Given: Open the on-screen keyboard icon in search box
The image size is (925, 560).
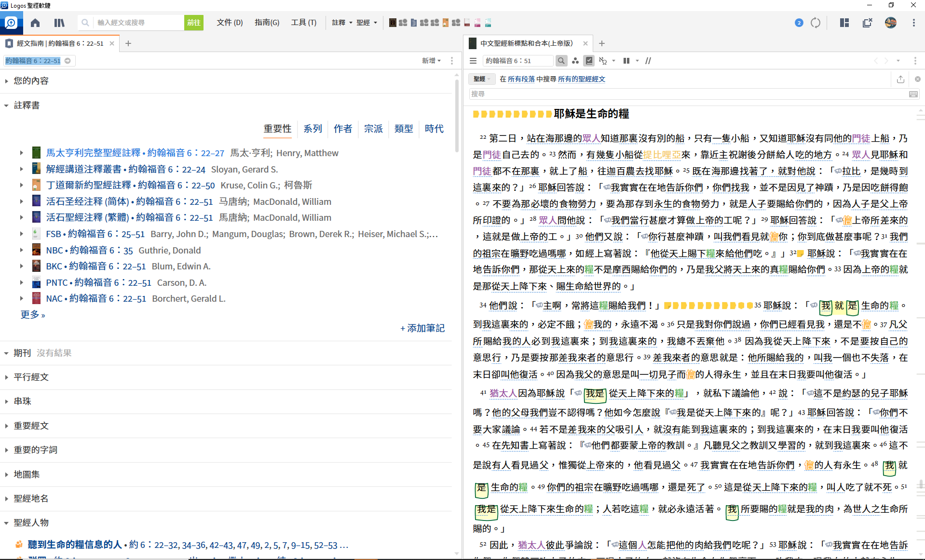Looking at the screenshot, I should point(913,94).
